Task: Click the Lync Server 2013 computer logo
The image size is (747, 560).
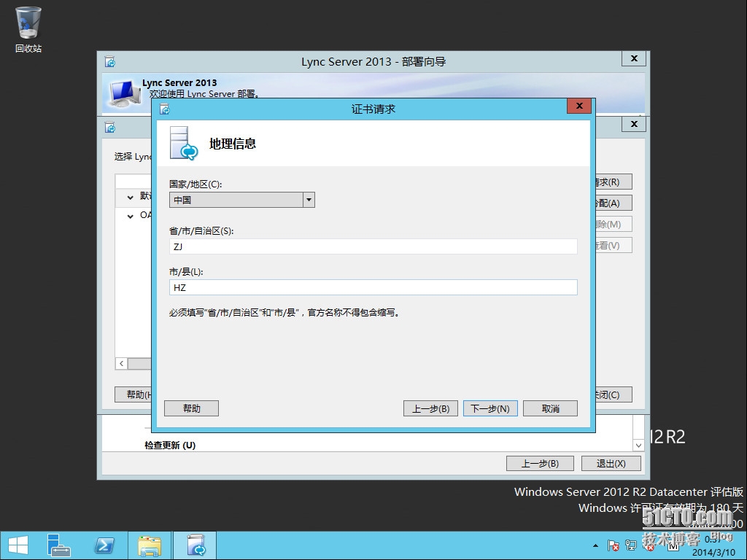Action: click(125, 93)
